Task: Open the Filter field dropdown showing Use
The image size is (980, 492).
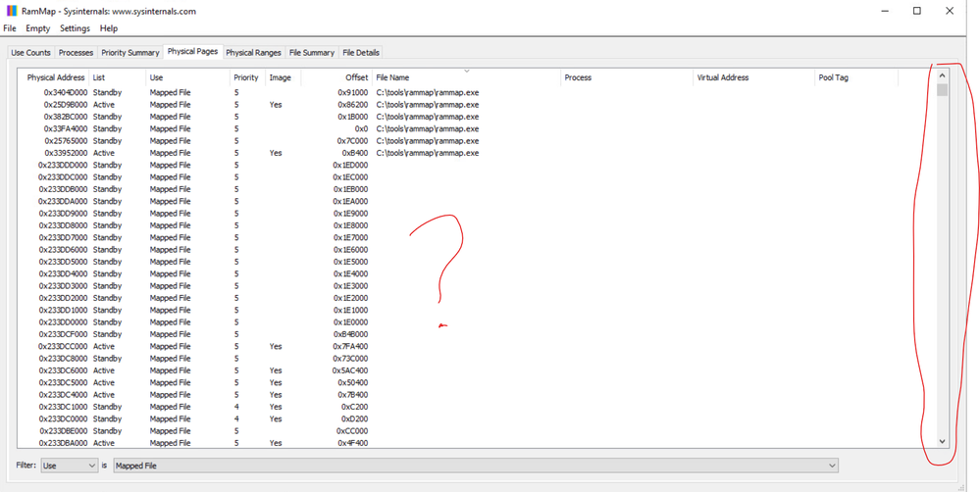Action: [70, 466]
